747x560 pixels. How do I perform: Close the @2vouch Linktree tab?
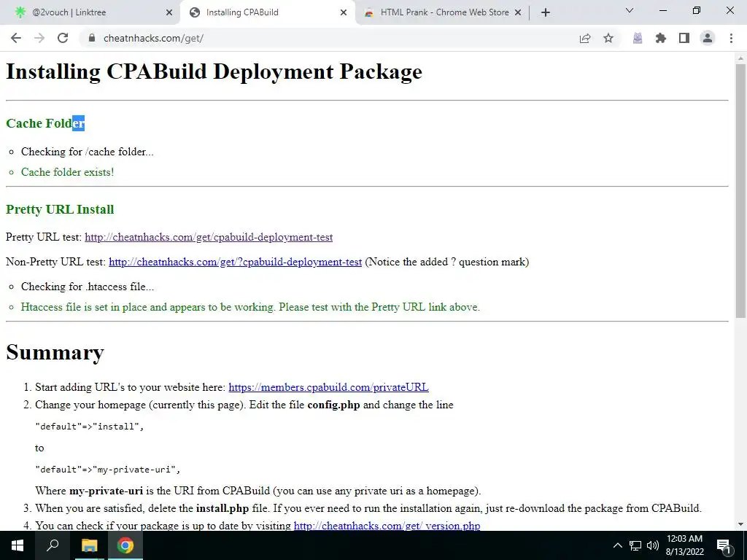point(169,12)
